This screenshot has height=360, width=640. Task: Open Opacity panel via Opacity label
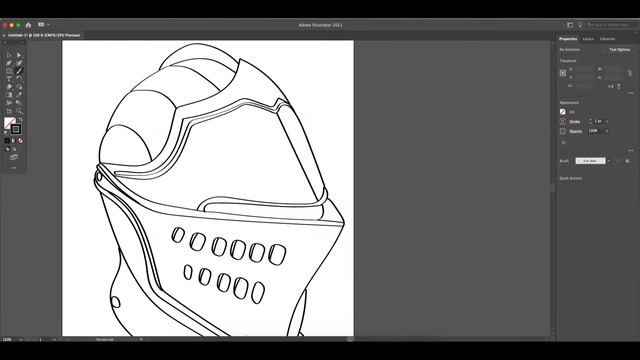click(x=576, y=131)
